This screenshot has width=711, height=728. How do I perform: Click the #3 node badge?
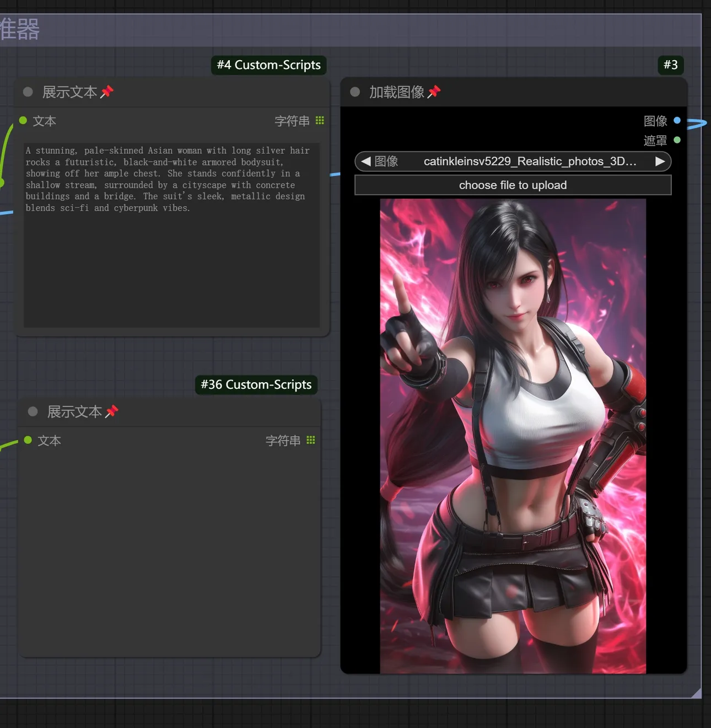click(x=671, y=65)
